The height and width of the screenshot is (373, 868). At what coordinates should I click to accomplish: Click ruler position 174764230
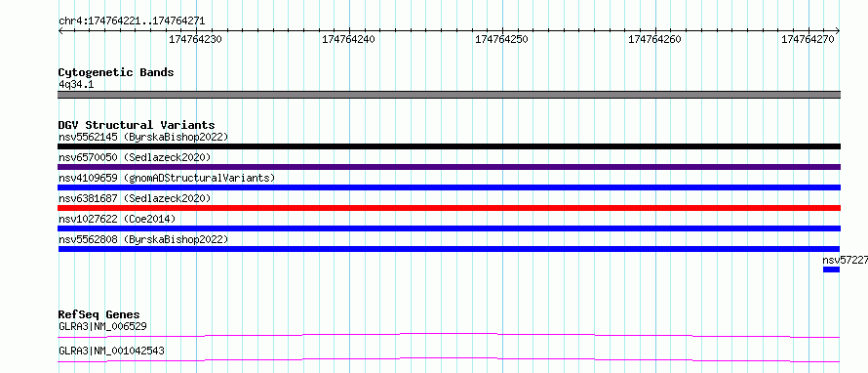pyautogui.click(x=195, y=39)
